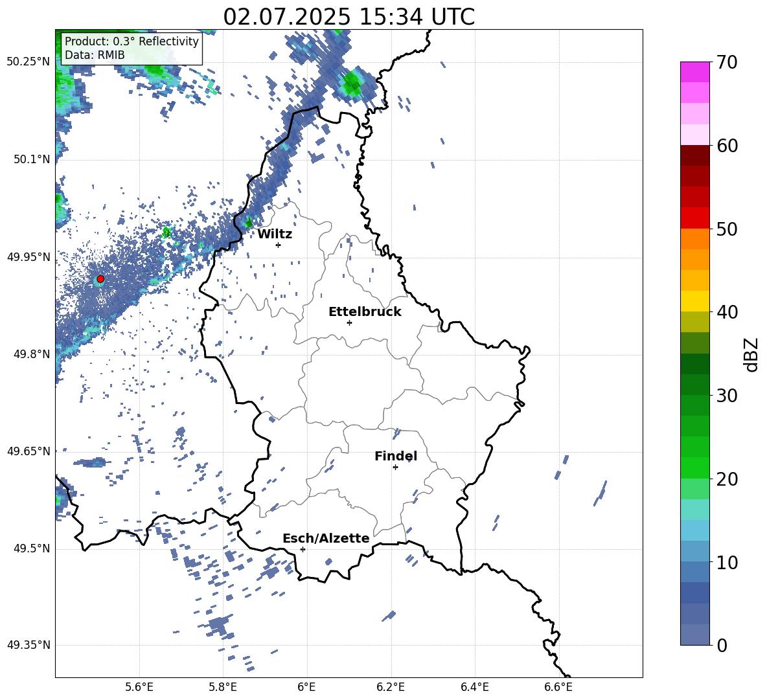Click the 6.6°E longitude label

click(x=558, y=687)
